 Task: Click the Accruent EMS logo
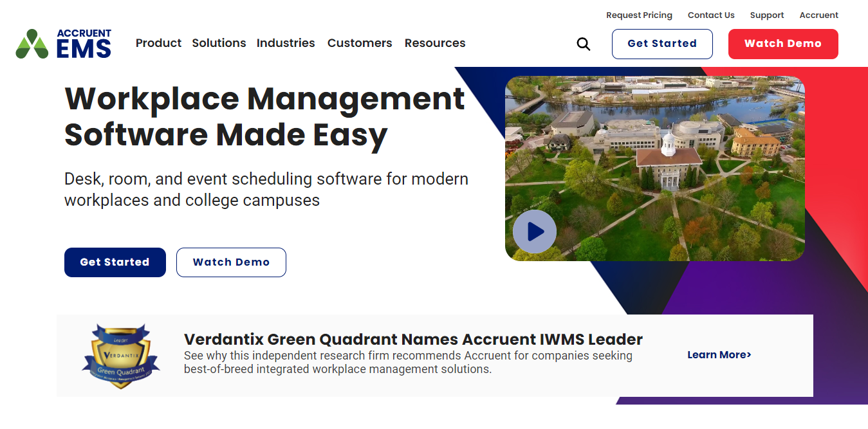(64, 44)
